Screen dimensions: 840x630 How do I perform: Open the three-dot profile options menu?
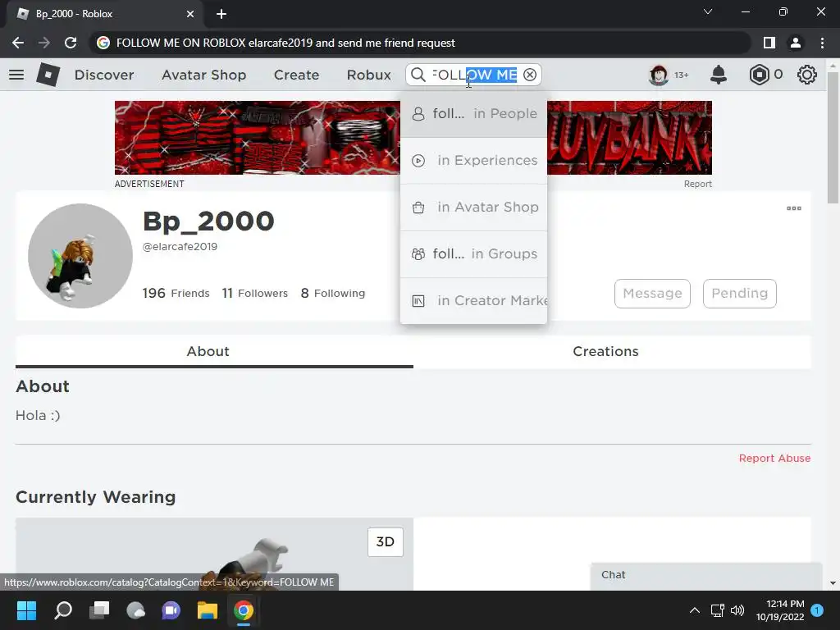tap(794, 208)
